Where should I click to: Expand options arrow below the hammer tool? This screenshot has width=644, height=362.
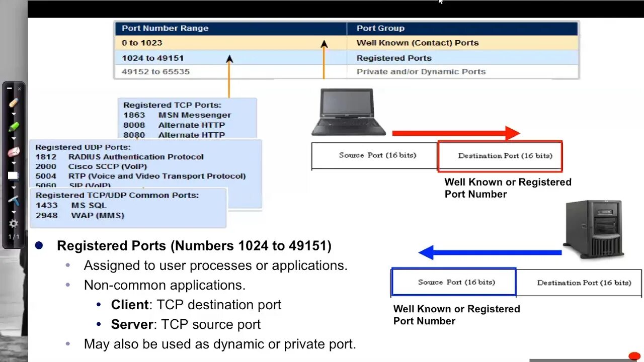[14, 212]
